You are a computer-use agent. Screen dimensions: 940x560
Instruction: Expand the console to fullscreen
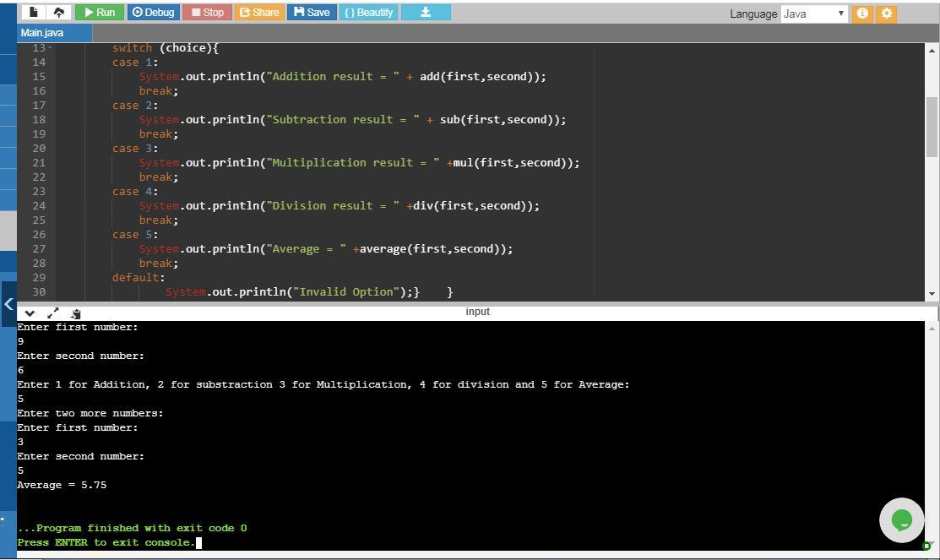[x=52, y=313]
